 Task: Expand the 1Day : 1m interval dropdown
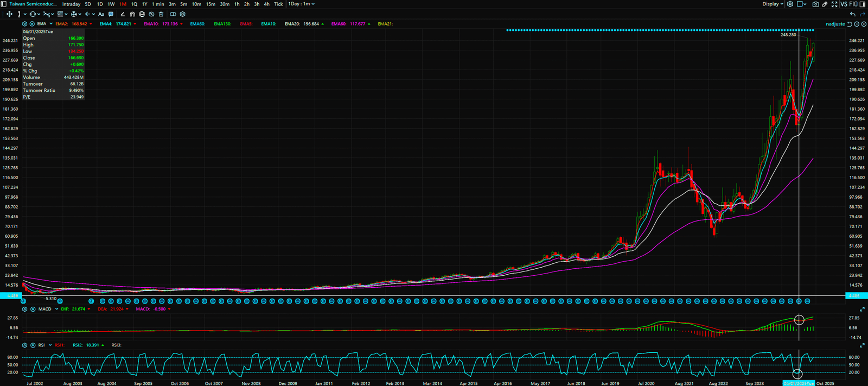point(301,4)
